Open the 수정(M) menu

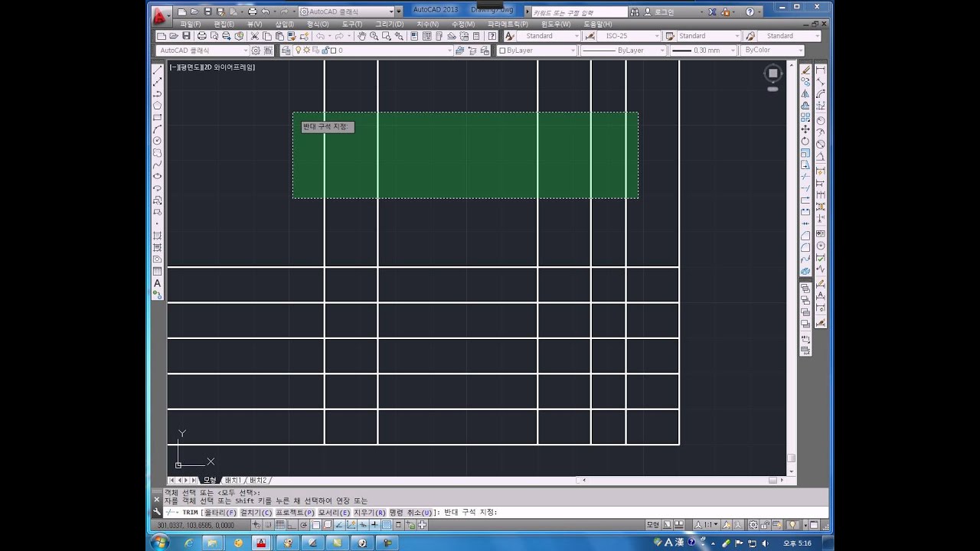point(463,24)
